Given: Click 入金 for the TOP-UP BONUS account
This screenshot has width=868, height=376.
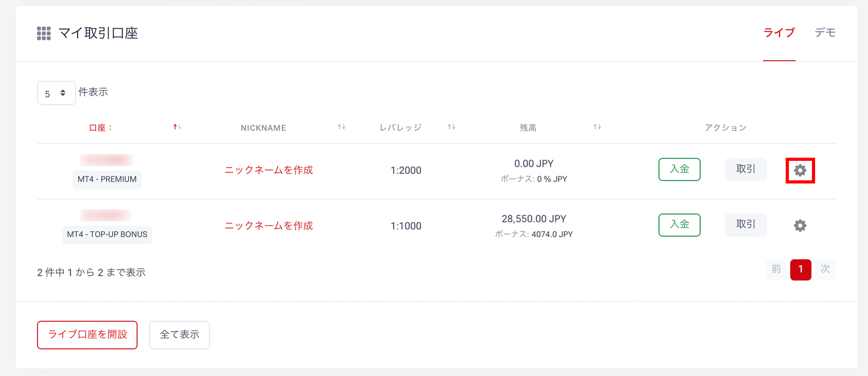Looking at the screenshot, I should pos(679,225).
